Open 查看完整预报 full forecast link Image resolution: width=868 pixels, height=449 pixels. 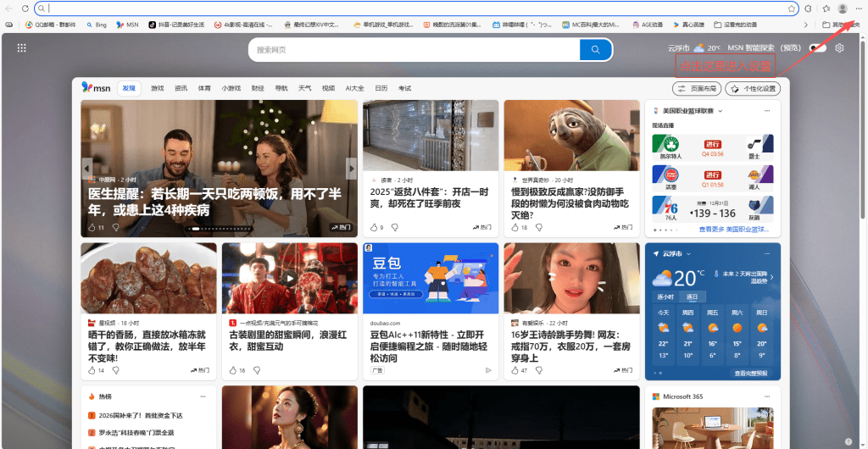point(752,373)
